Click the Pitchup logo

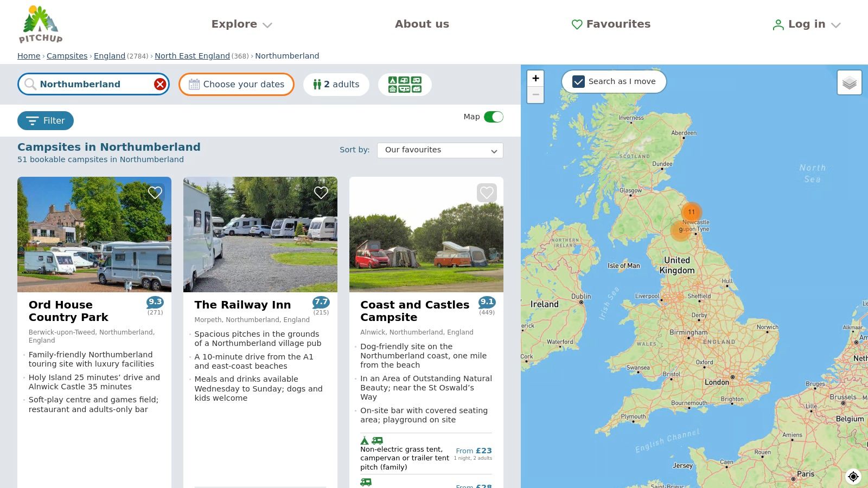tap(41, 24)
